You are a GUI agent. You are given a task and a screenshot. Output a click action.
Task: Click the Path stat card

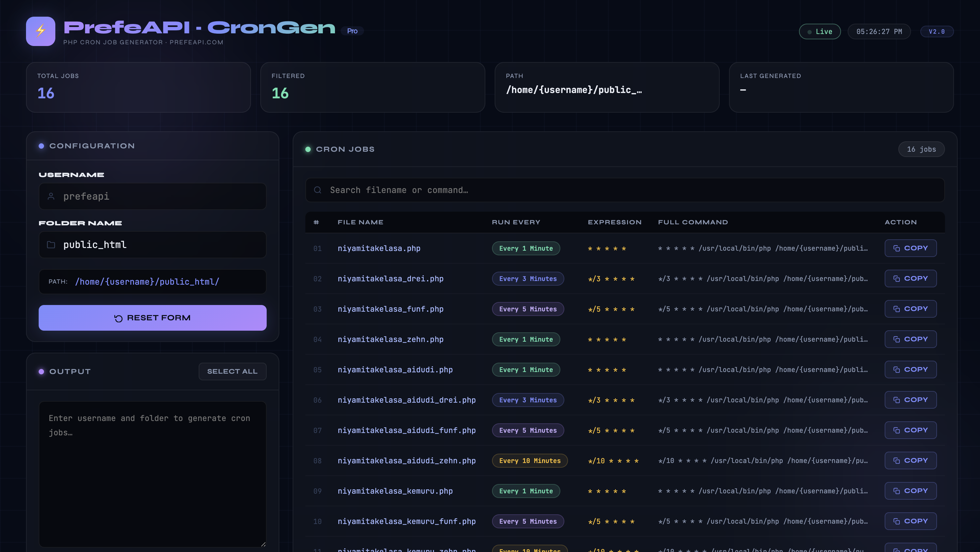coord(607,87)
